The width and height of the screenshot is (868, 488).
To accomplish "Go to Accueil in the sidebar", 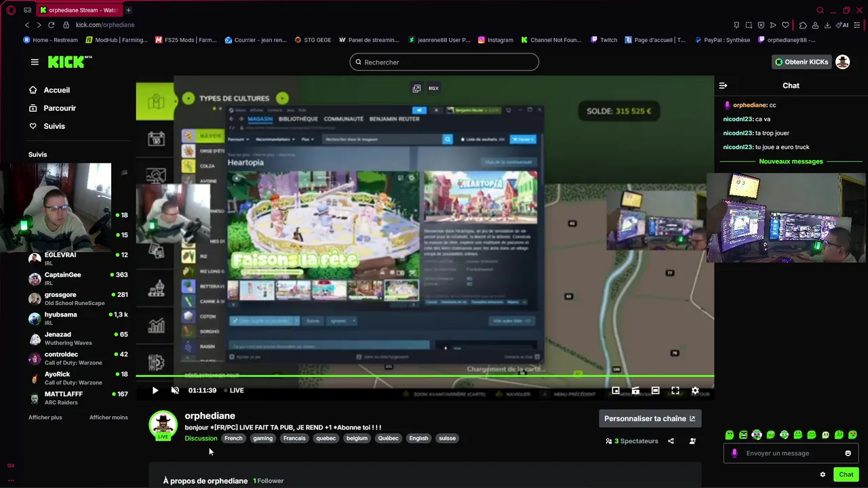I will pos(50,90).
